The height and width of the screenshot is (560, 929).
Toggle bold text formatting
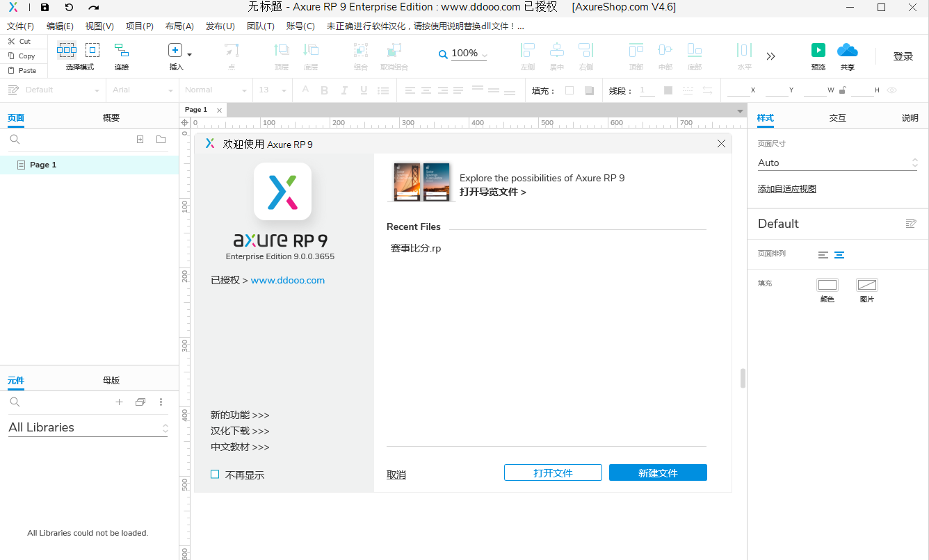pyautogui.click(x=324, y=90)
